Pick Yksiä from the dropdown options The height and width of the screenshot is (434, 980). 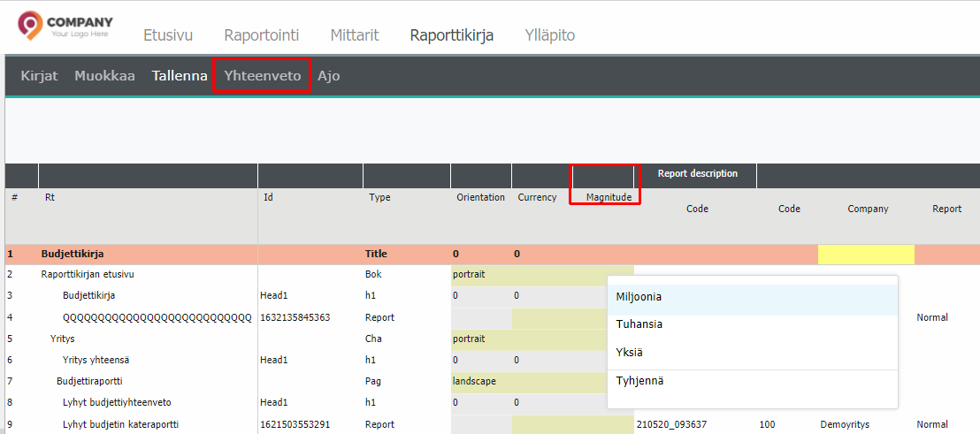click(x=630, y=352)
